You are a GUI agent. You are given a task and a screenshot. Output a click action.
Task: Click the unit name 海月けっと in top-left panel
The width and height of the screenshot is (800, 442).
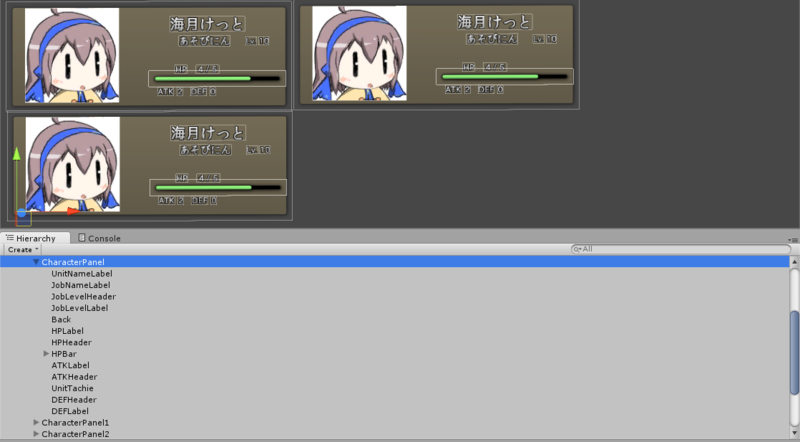pyautogui.click(x=207, y=24)
